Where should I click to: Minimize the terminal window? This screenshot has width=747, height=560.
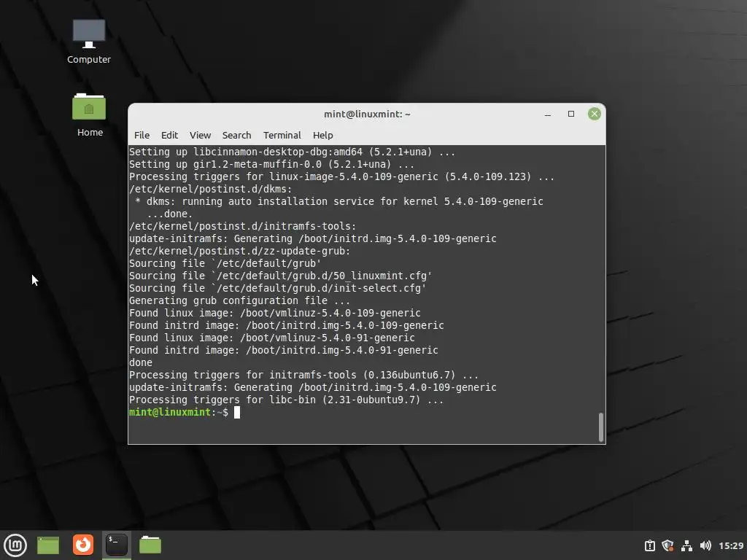(x=548, y=114)
